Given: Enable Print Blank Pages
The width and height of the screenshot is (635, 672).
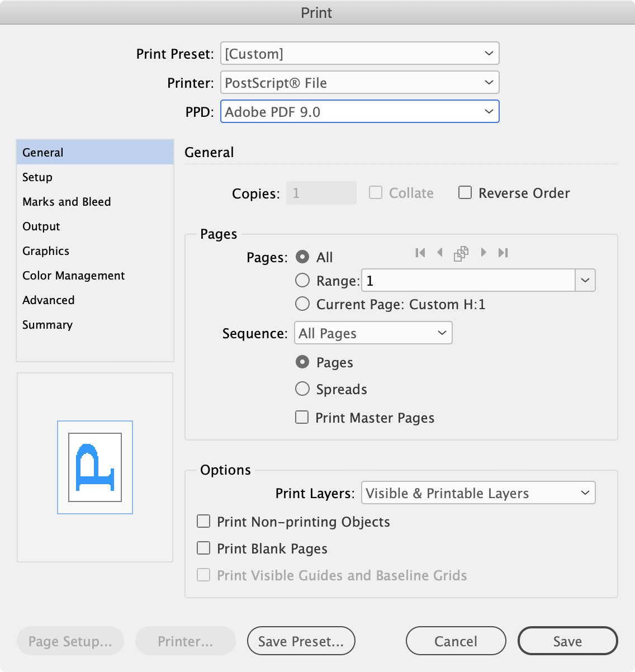Looking at the screenshot, I should (x=203, y=548).
